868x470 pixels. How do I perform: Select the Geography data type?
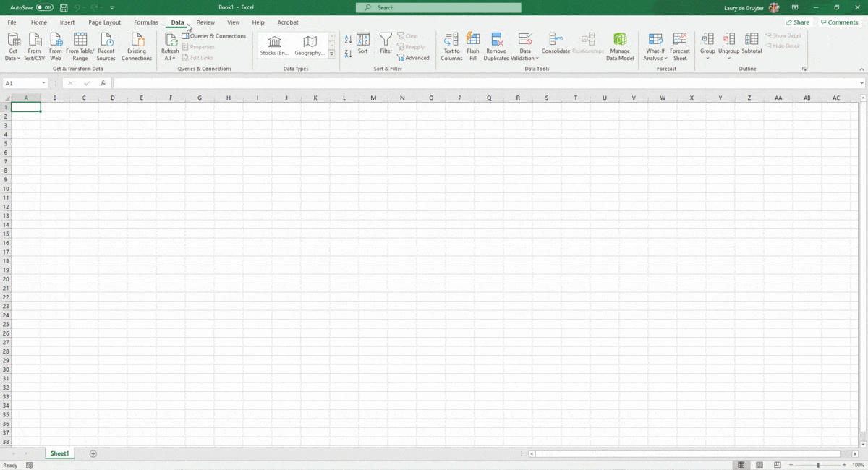click(310, 46)
